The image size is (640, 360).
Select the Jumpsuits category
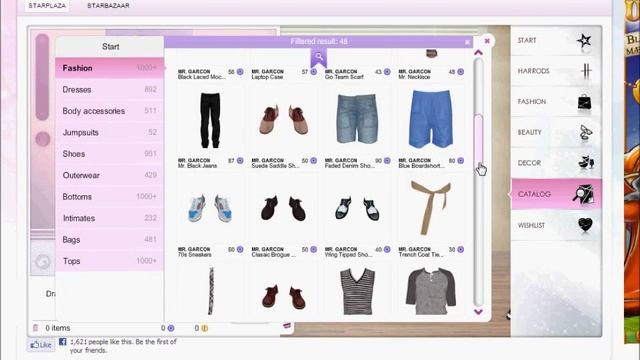109,132
